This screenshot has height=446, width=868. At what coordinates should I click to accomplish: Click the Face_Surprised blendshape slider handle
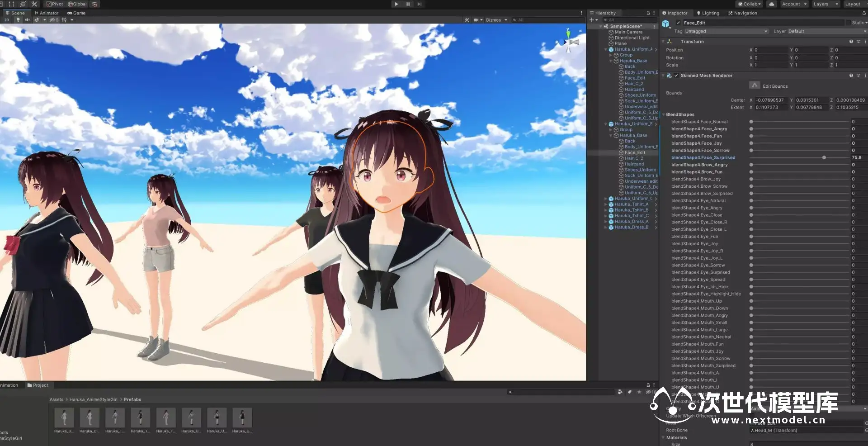click(x=824, y=157)
